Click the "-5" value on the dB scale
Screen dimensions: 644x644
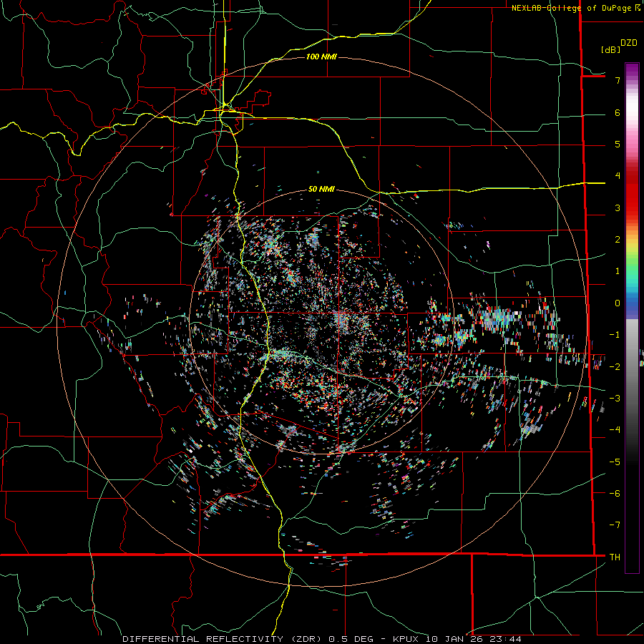[x=615, y=462]
